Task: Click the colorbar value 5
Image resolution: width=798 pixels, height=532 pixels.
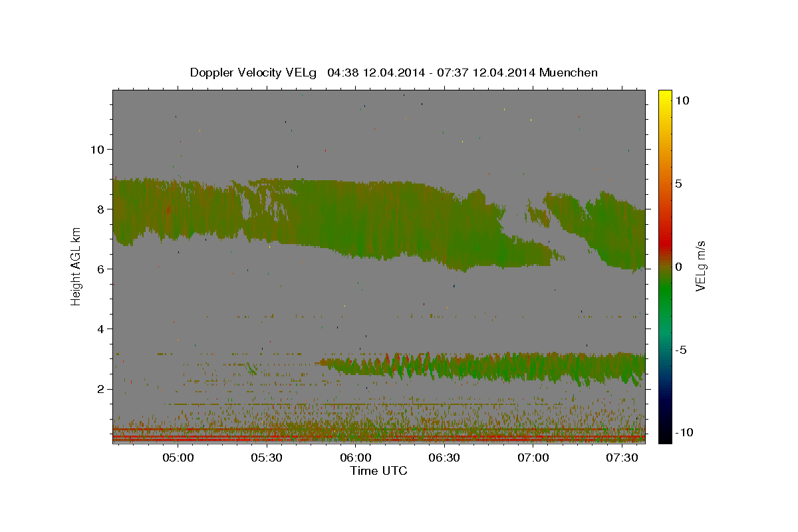Action: (678, 184)
